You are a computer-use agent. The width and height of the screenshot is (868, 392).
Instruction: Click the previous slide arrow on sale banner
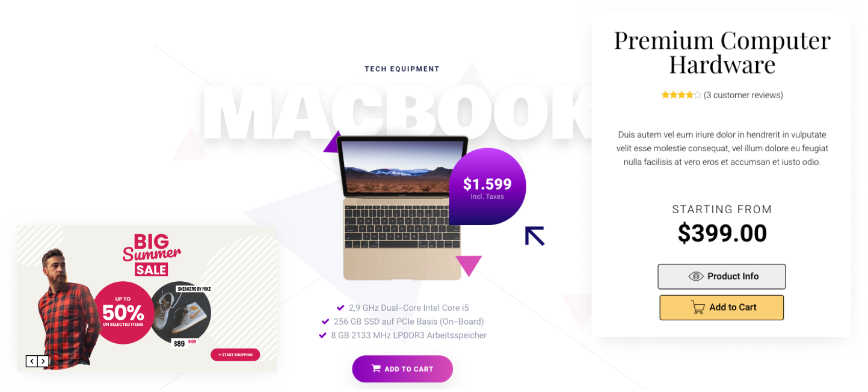(x=31, y=361)
